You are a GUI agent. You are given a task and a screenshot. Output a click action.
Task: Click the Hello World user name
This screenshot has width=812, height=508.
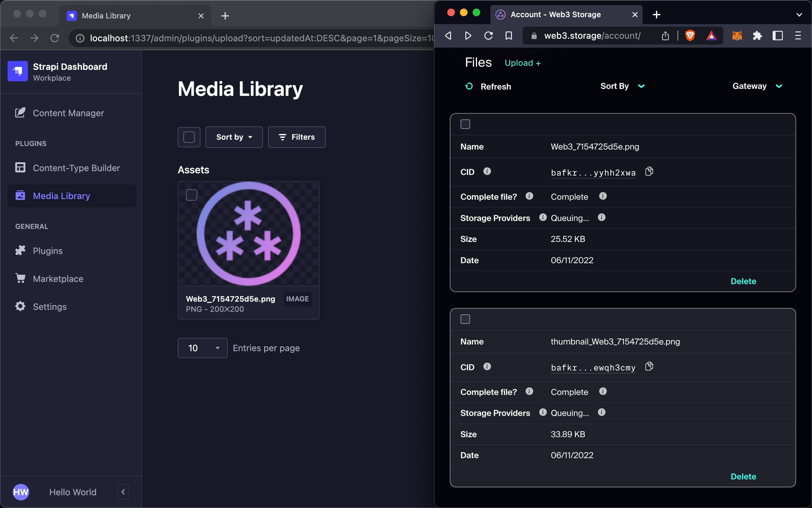[x=73, y=492]
